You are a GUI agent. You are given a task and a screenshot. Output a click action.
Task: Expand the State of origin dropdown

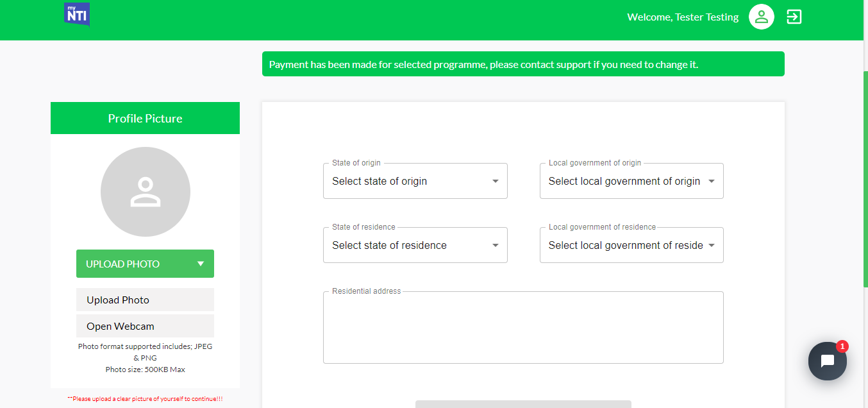coord(415,181)
